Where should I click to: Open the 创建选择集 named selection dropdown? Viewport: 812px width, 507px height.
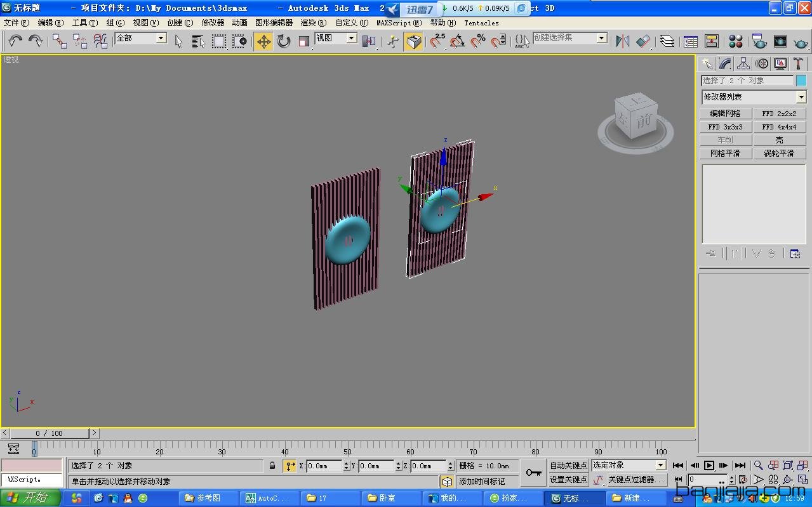pos(601,38)
